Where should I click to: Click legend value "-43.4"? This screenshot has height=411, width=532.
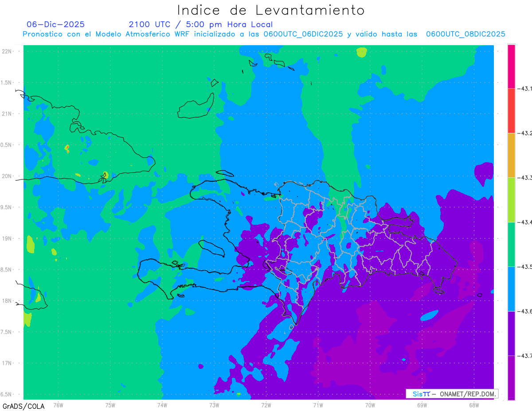(x=524, y=222)
